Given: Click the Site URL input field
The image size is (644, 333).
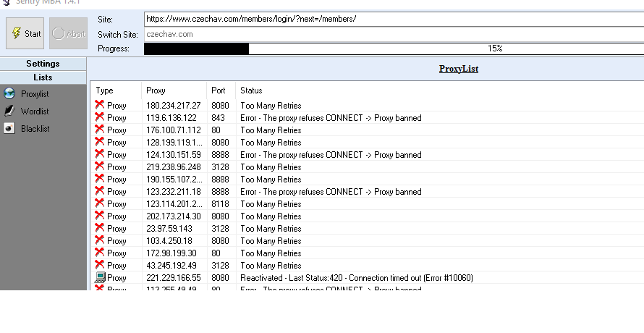Looking at the screenshot, I should [x=394, y=19].
